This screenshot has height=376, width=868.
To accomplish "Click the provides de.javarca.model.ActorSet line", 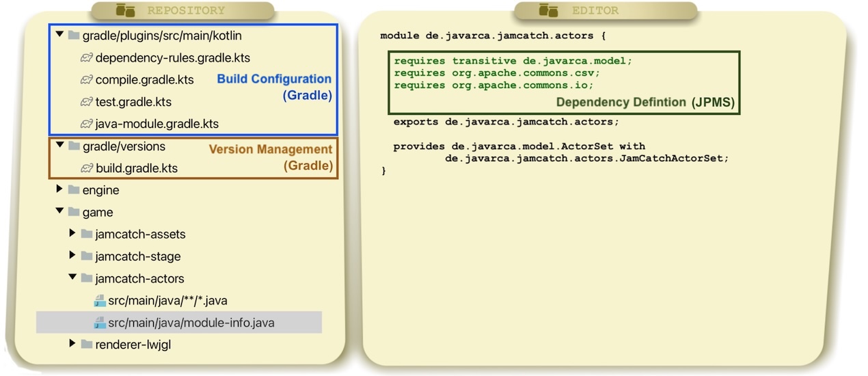I will [519, 146].
